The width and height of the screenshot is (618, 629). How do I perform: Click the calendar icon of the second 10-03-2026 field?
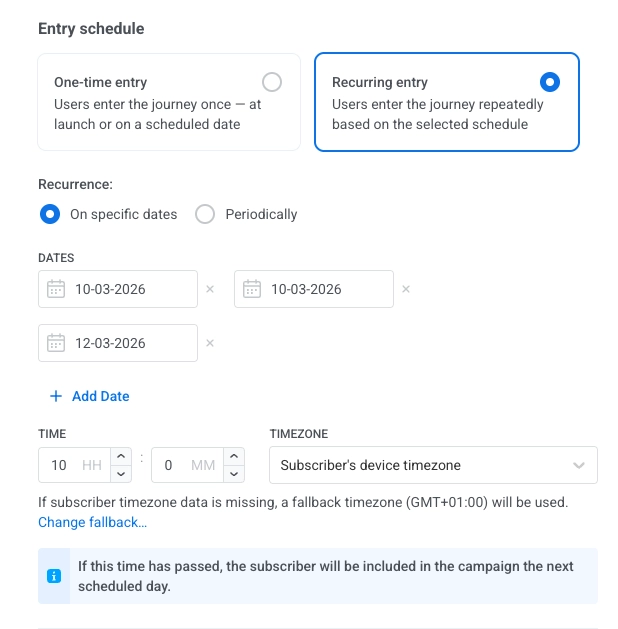pos(252,289)
